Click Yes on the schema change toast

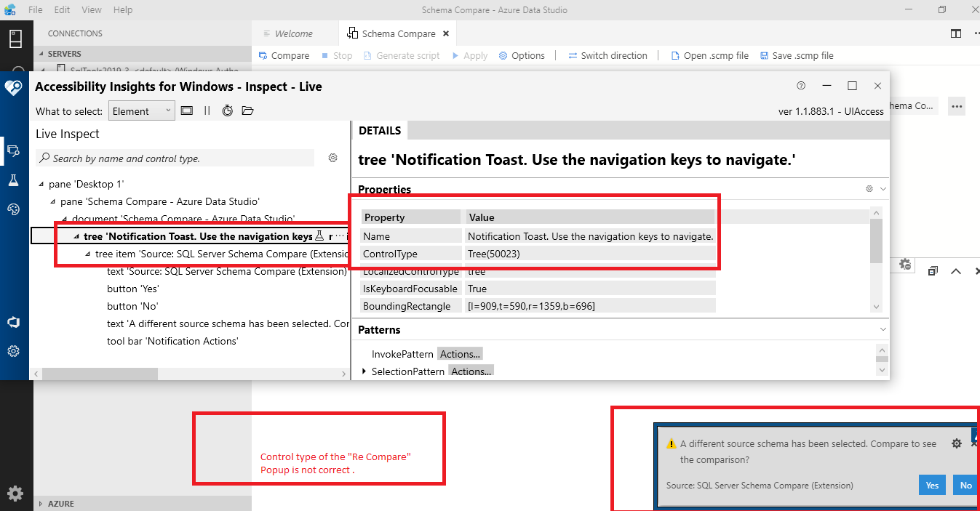932,485
